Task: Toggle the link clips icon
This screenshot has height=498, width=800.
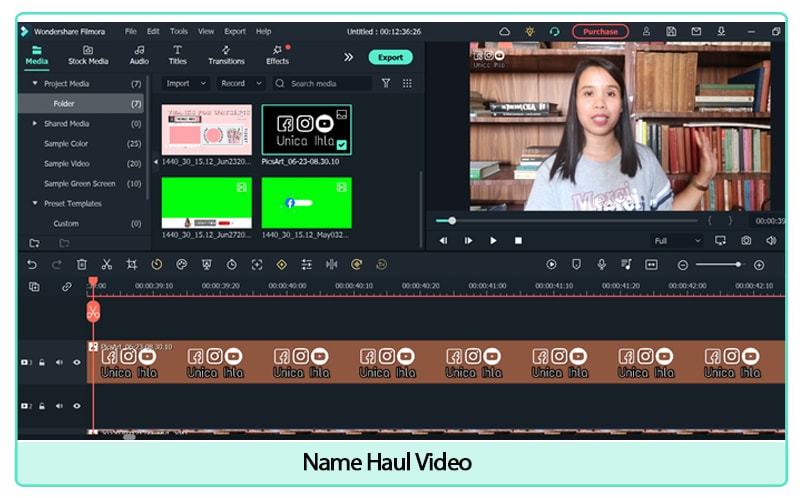Action: click(x=67, y=287)
